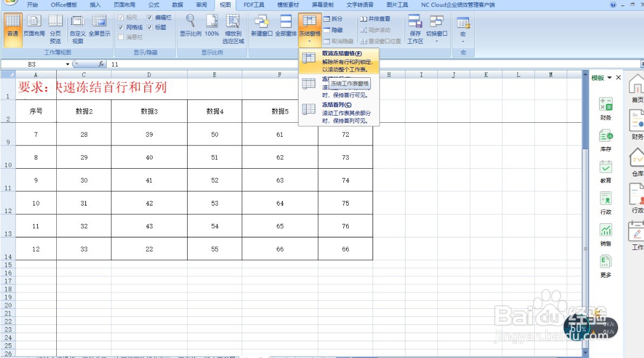Click 全屏显示 full screen view

pyautogui.click(x=99, y=27)
